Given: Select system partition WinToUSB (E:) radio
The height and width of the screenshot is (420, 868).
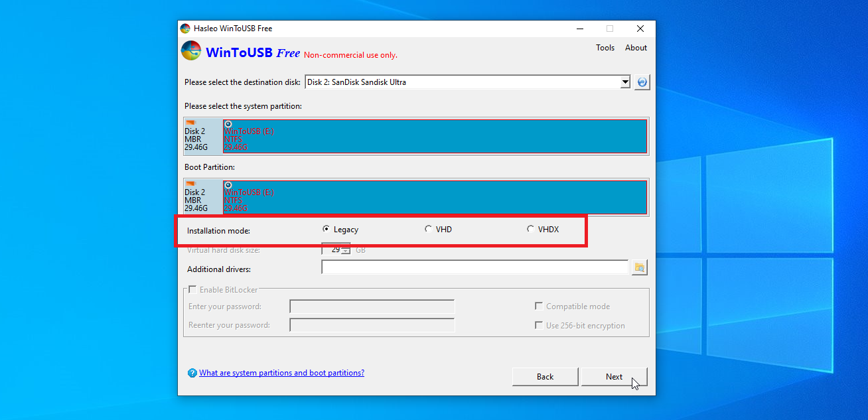Looking at the screenshot, I should [x=228, y=124].
